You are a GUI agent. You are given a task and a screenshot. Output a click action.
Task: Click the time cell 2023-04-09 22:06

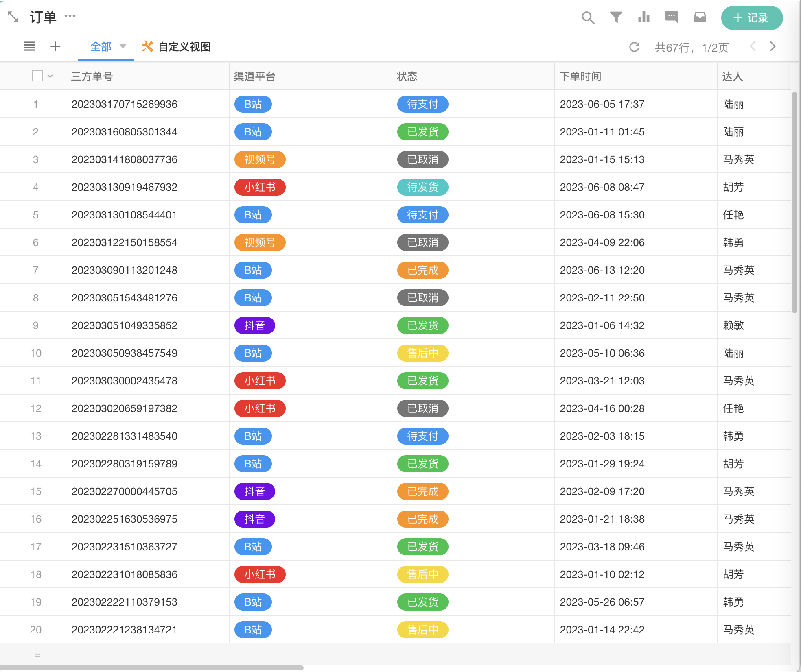coord(602,242)
